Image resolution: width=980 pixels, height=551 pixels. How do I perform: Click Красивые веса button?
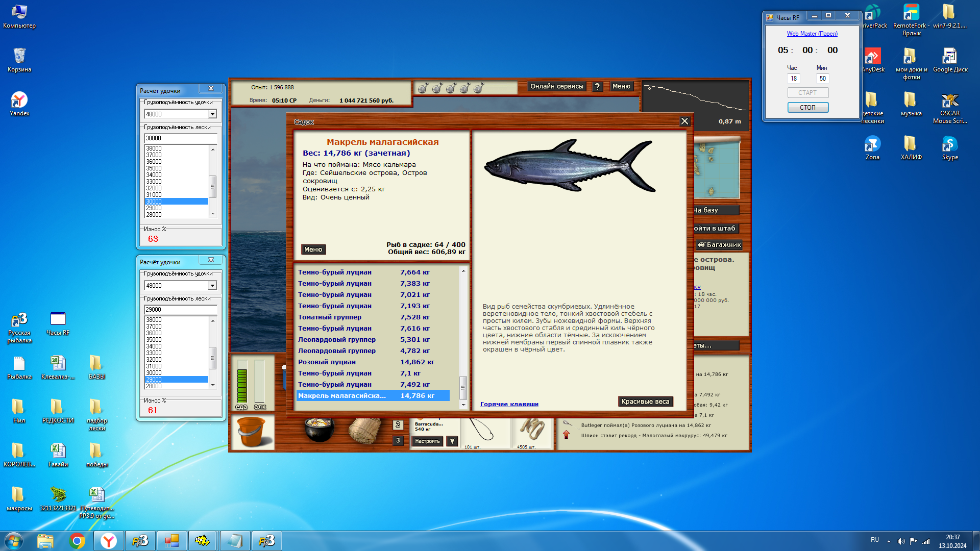645,402
